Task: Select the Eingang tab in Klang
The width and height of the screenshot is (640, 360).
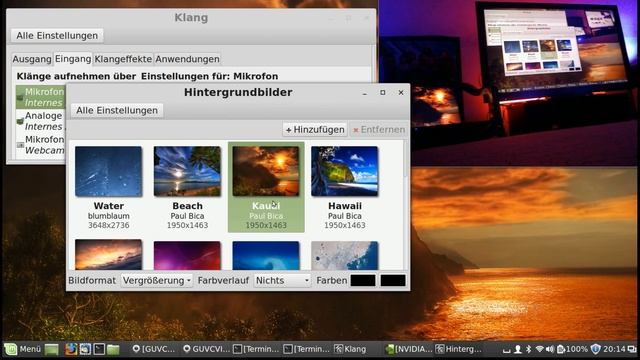Action: click(x=73, y=59)
